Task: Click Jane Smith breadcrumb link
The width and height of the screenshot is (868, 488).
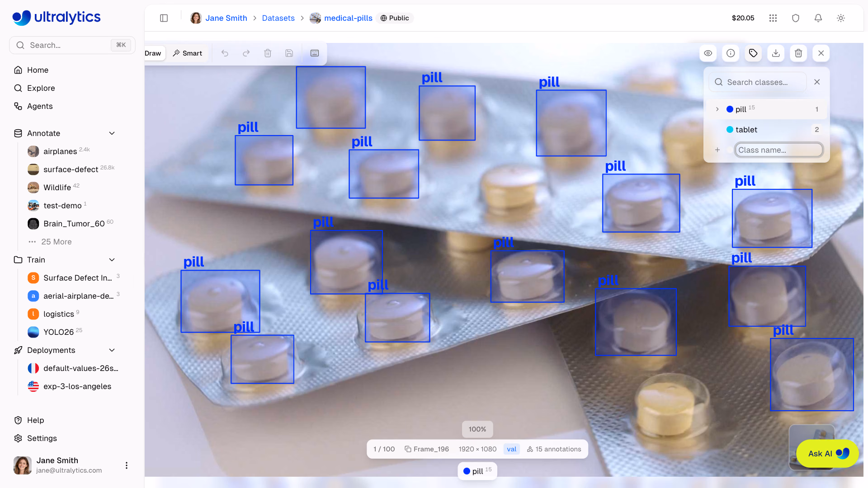Action: tap(226, 18)
